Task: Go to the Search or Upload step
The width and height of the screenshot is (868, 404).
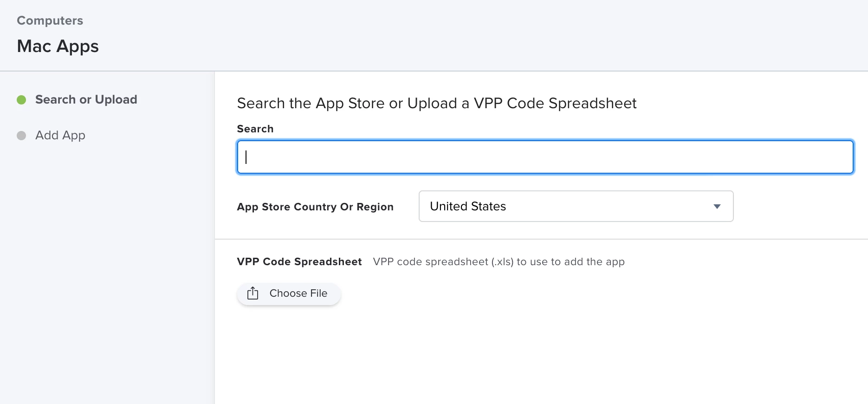Action: click(86, 99)
